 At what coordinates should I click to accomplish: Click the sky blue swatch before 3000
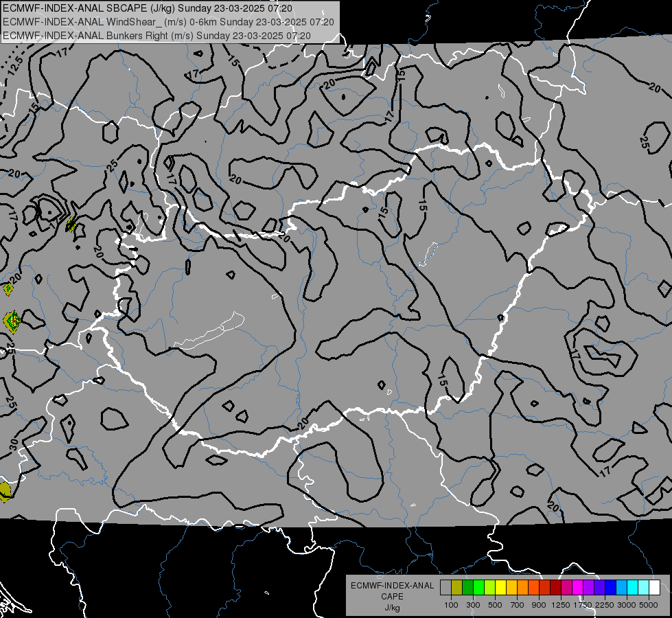tap(621, 588)
